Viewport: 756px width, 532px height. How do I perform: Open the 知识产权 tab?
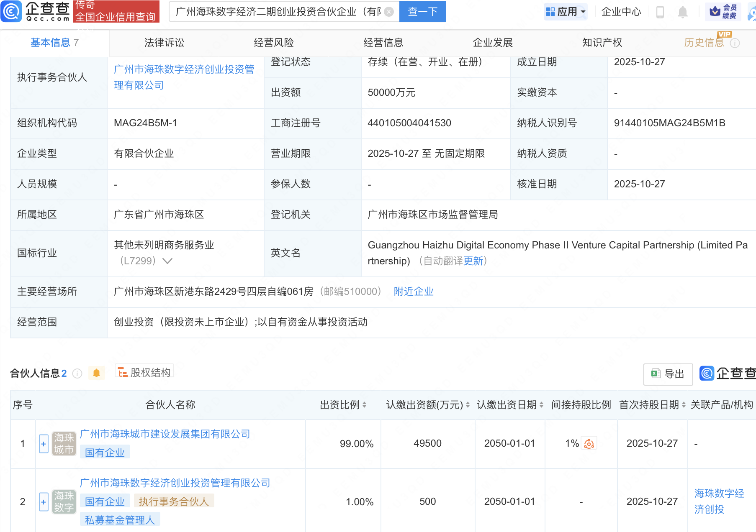click(x=602, y=42)
